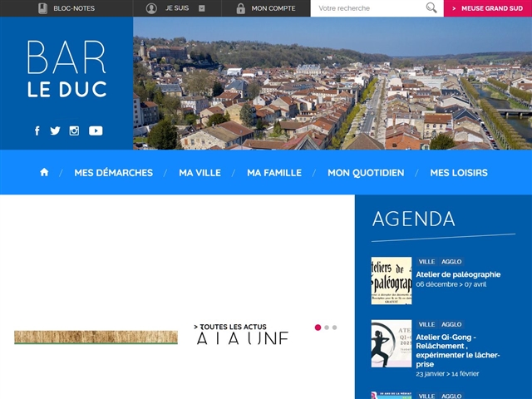Click Agglo tag on Qi-Gong event

coord(451,324)
